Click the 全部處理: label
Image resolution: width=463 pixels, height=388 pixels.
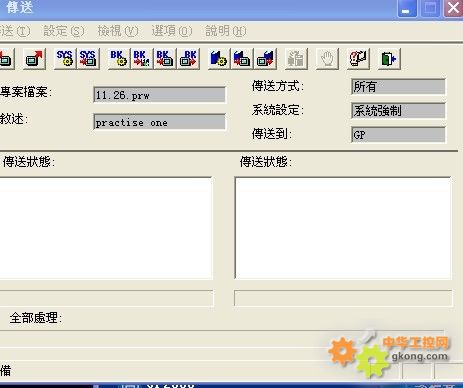(x=36, y=318)
